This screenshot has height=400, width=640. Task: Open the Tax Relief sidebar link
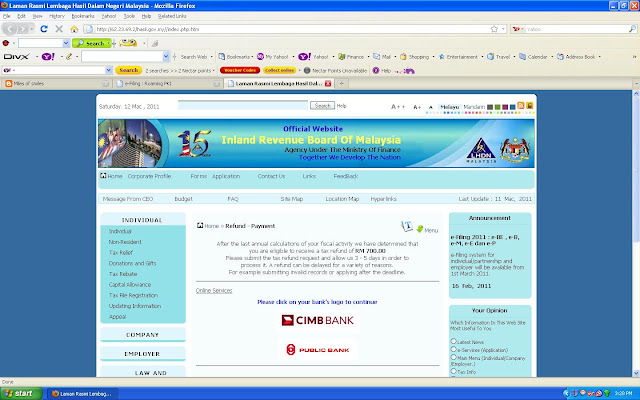tap(121, 253)
